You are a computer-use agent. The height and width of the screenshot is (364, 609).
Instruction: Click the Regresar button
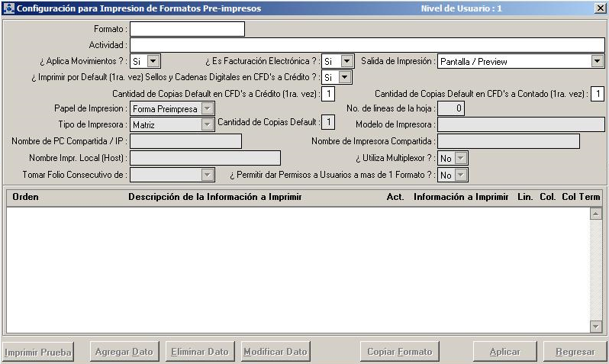click(575, 352)
